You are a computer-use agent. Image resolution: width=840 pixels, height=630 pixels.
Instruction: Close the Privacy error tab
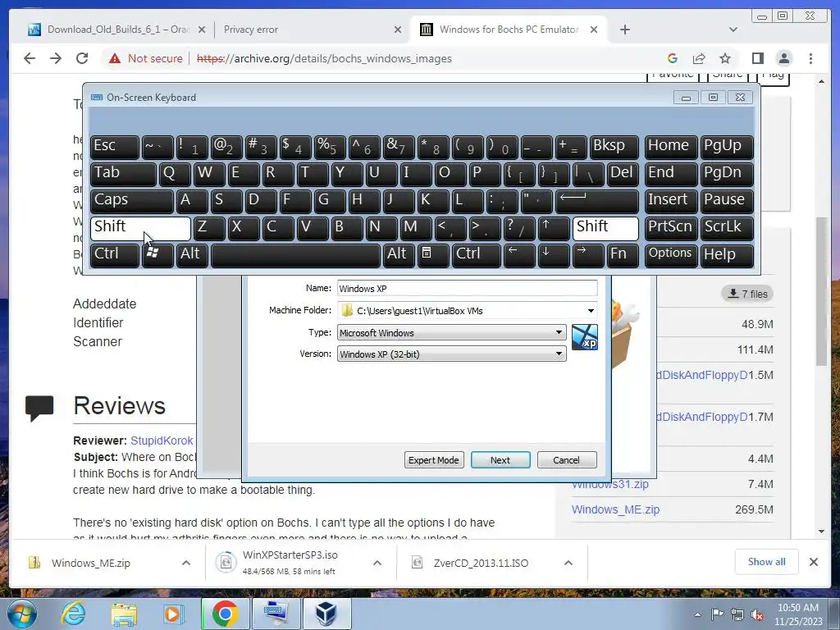tap(398, 30)
